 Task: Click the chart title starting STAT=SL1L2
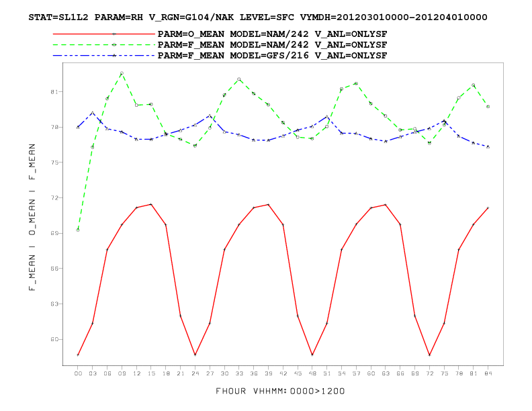(x=258, y=17)
